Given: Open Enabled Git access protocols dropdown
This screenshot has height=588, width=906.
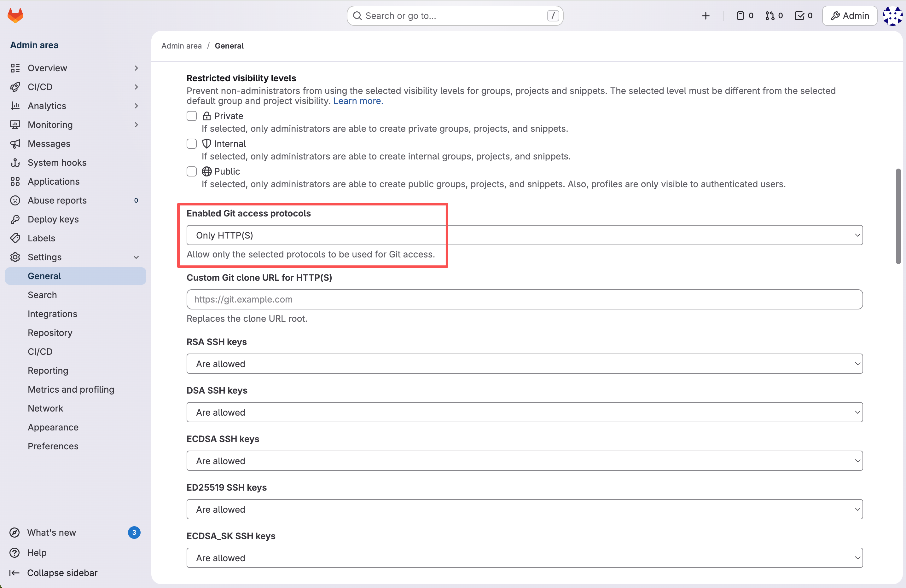Looking at the screenshot, I should [524, 235].
